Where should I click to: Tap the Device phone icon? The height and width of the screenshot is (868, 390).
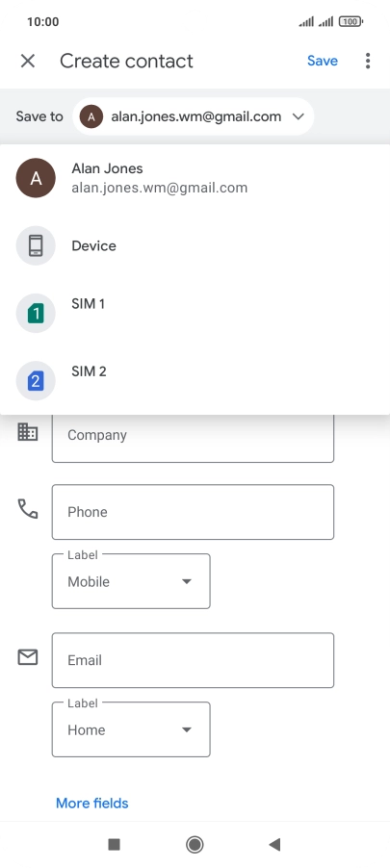pyautogui.click(x=36, y=245)
